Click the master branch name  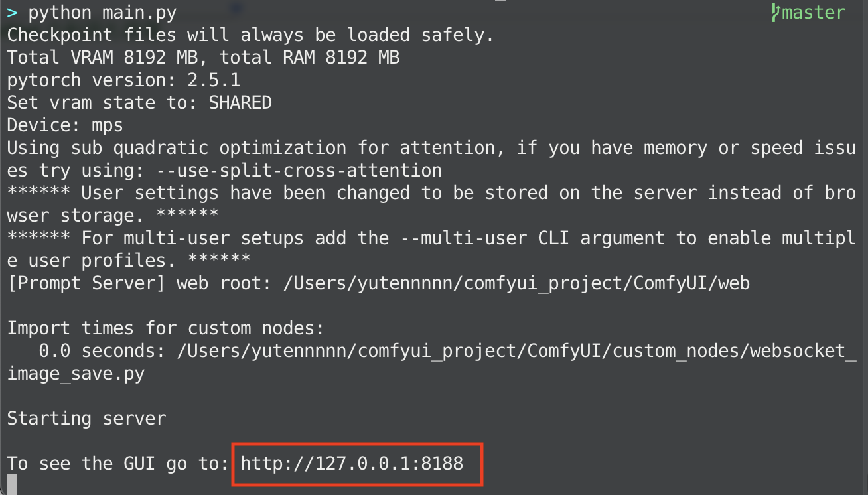(814, 13)
